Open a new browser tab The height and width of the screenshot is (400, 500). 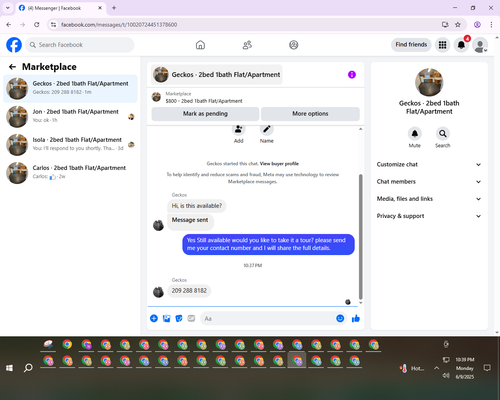114,8
